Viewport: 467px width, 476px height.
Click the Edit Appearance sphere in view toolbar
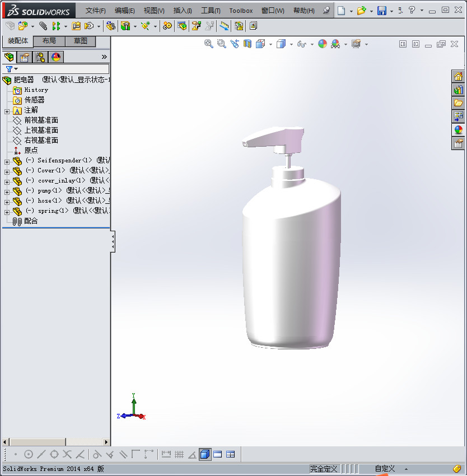[323, 44]
